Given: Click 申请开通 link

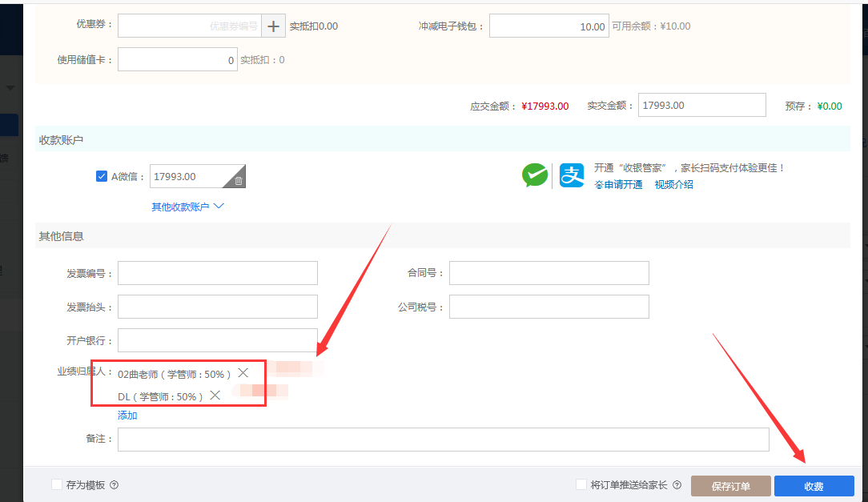Looking at the screenshot, I should 618,184.
